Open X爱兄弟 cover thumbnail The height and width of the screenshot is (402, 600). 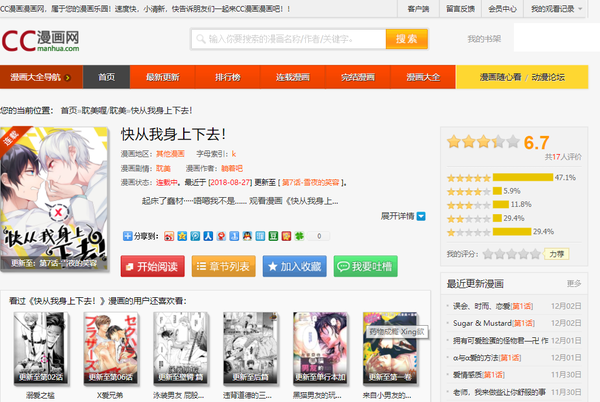click(110, 348)
